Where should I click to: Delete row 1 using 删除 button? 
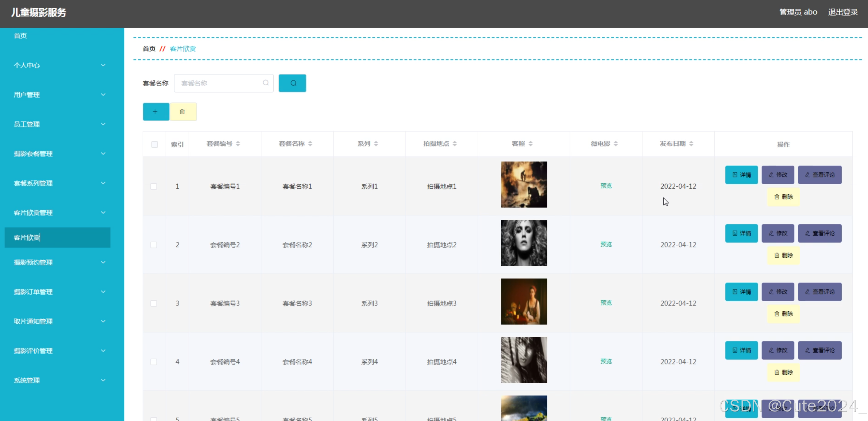pyautogui.click(x=783, y=197)
